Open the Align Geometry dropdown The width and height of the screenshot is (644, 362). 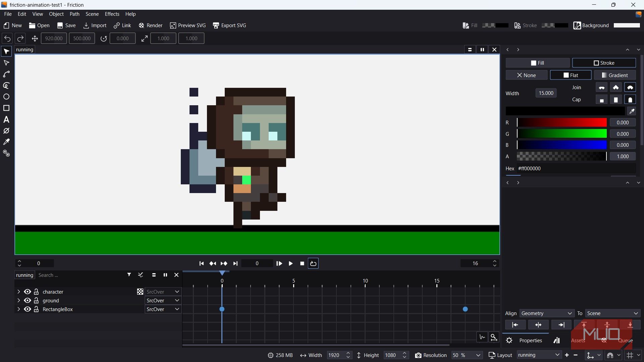(547, 313)
